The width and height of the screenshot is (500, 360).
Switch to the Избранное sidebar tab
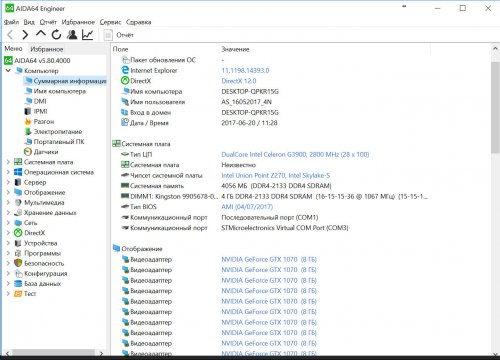point(47,49)
